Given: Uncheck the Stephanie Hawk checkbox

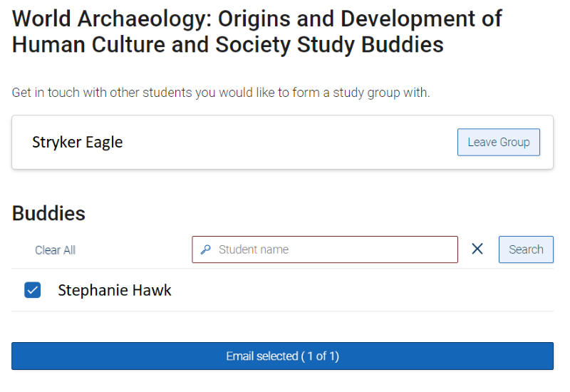Looking at the screenshot, I should click(32, 290).
